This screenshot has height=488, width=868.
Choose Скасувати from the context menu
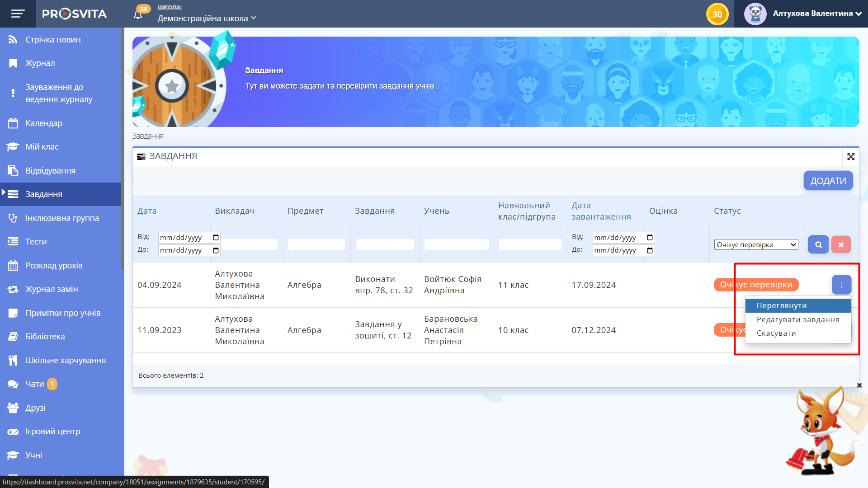pos(776,333)
